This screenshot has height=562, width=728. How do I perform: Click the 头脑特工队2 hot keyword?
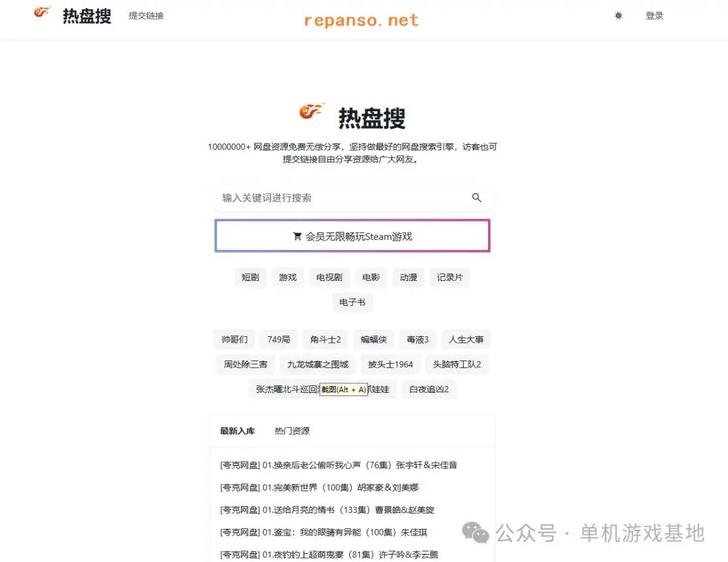457,365
